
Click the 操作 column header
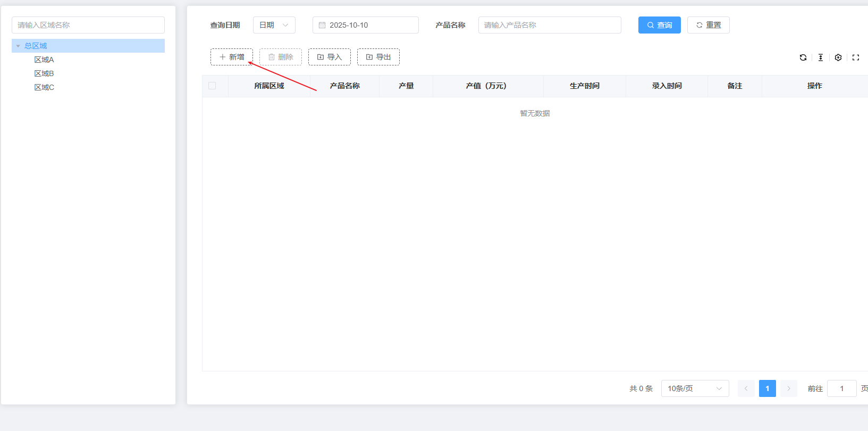(x=815, y=86)
